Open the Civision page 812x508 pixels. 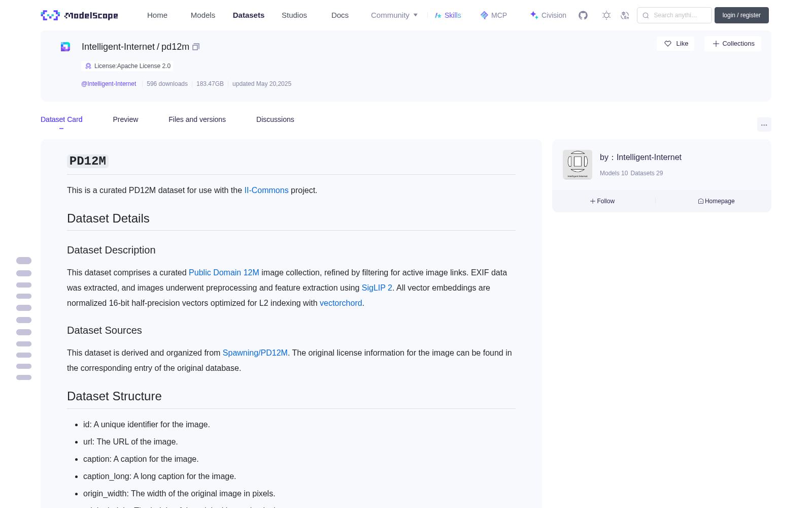[x=548, y=15]
